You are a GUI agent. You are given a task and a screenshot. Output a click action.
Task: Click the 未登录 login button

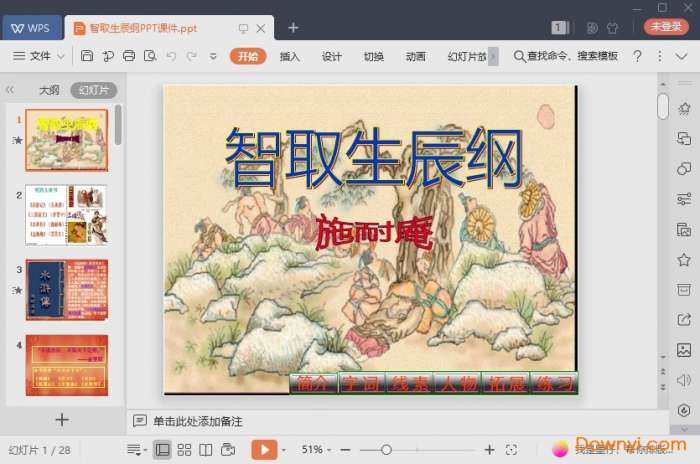pyautogui.click(x=667, y=27)
